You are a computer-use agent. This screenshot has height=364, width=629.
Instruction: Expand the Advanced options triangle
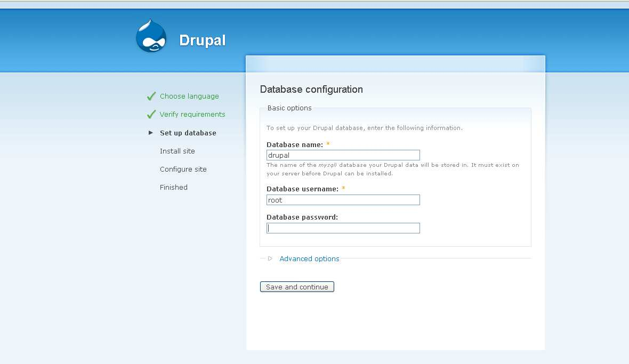pyautogui.click(x=270, y=258)
